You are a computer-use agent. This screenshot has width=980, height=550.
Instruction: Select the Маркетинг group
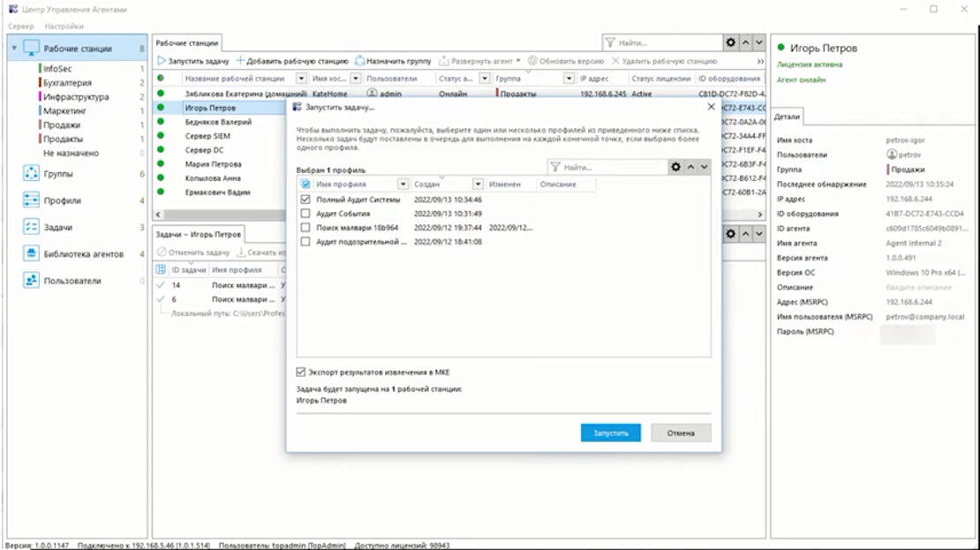pyautogui.click(x=64, y=110)
